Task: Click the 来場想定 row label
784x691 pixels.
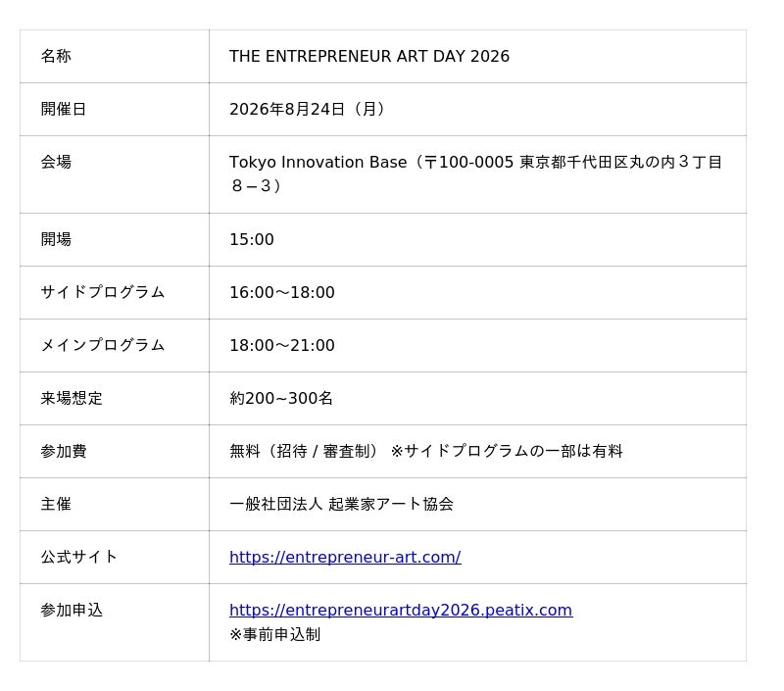Action: [x=72, y=398]
